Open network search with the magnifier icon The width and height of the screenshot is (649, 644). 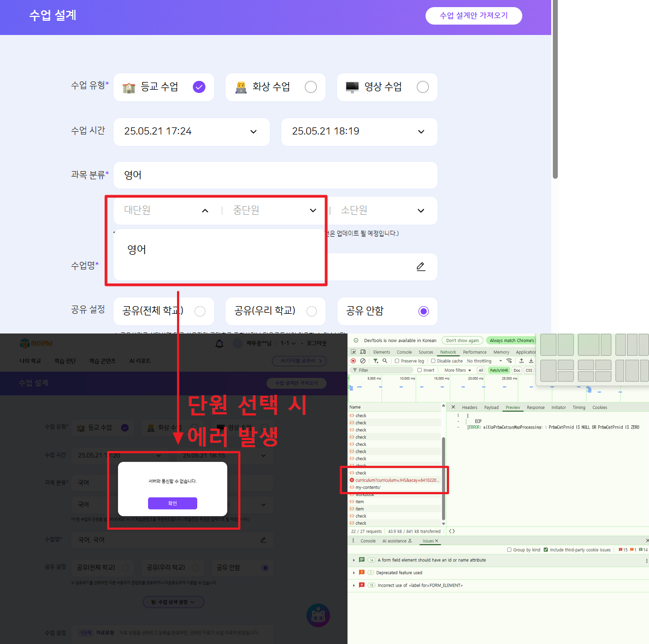(385, 361)
